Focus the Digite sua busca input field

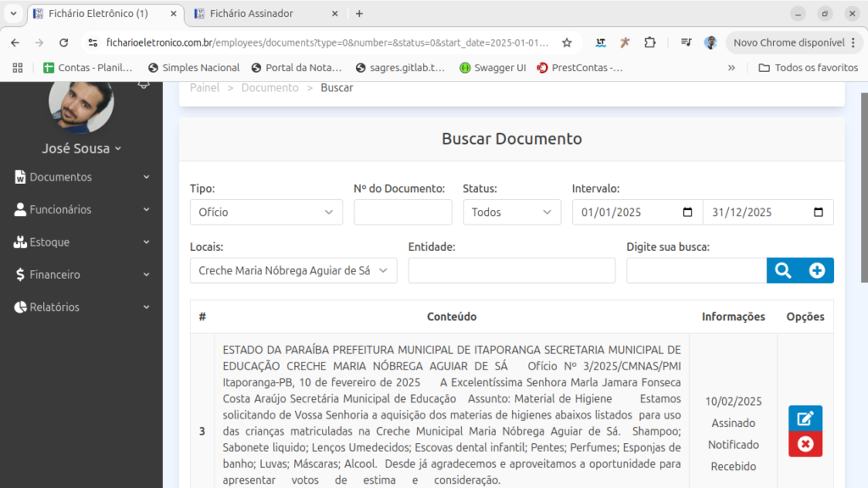pyautogui.click(x=697, y=270)
